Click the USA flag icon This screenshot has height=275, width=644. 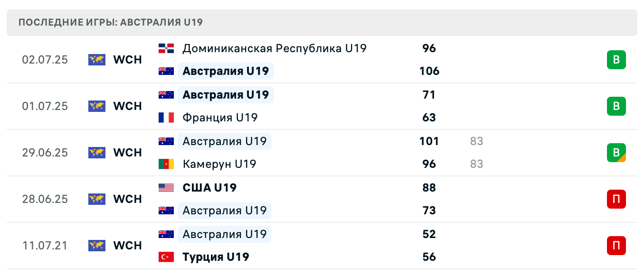166,188
